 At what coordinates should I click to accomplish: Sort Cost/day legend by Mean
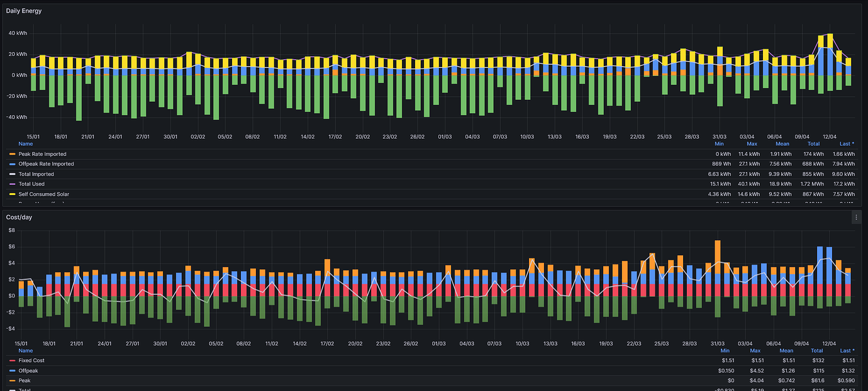786,351
